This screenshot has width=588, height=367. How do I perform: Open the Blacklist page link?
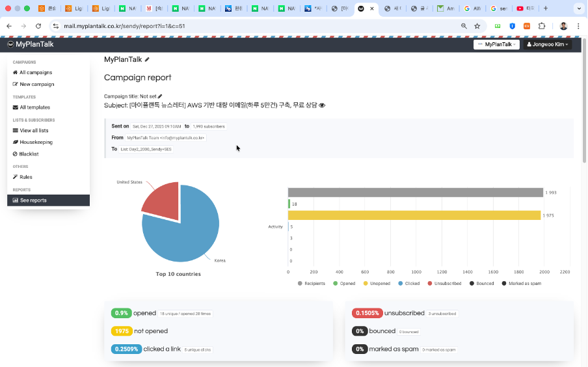tap(29, 154)
